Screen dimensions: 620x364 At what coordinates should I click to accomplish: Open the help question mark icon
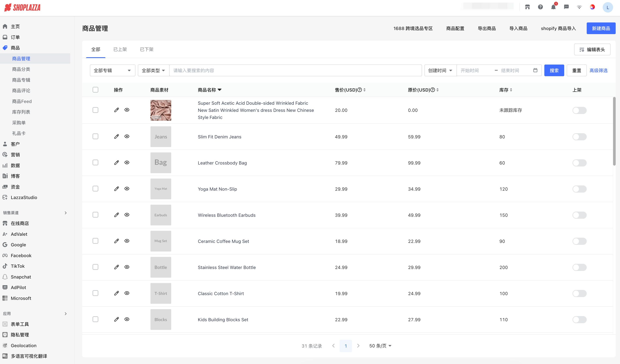tap(540, 7)
